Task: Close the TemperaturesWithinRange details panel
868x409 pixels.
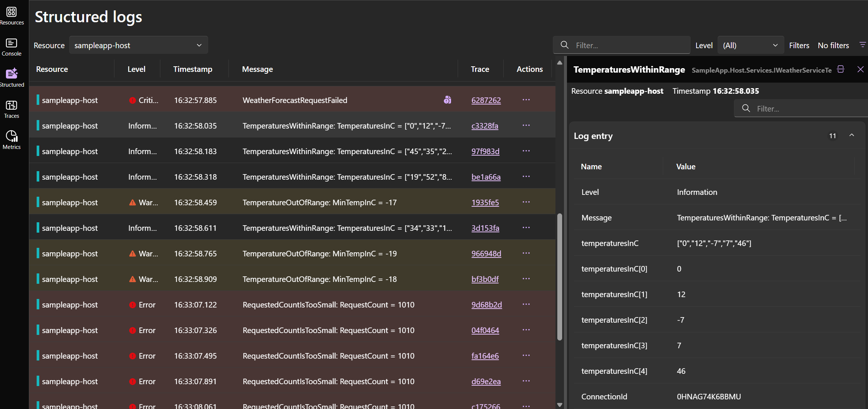Action: [860, 69]
